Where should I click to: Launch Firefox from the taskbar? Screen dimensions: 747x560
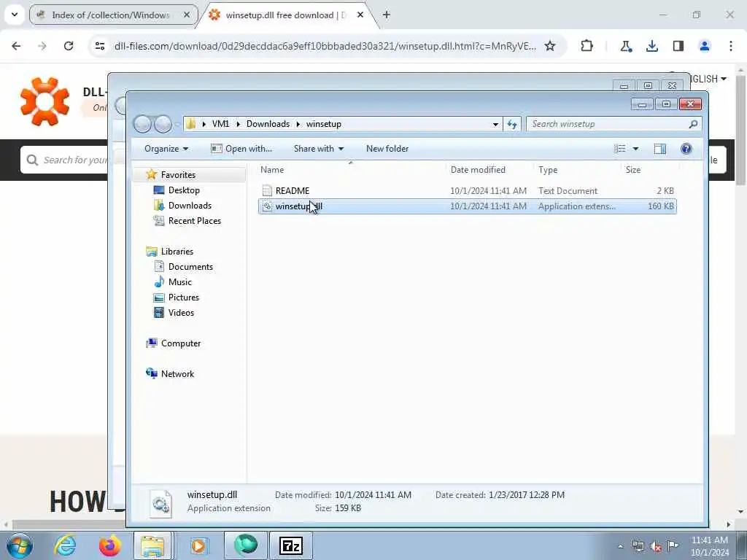pos(109,545)
